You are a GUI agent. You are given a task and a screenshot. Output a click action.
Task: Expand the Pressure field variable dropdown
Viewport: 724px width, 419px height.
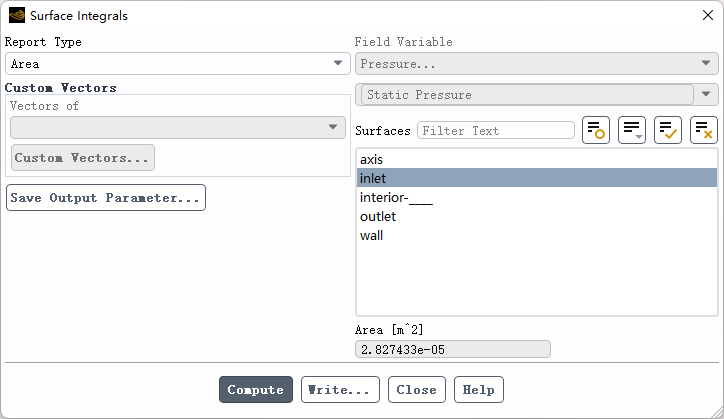pos(536,64)
